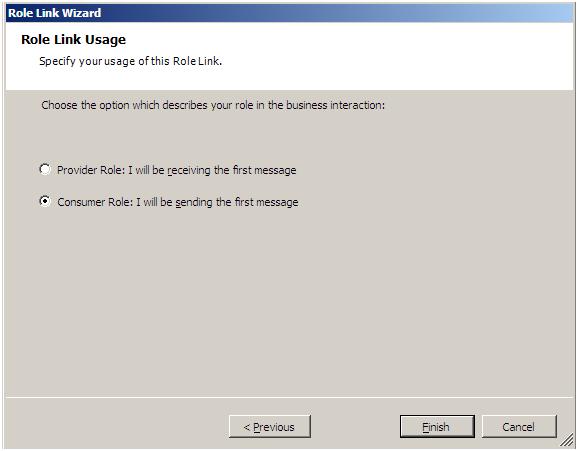Click the resize grip in the dialog corner
This screenshot has width=578, height=451.
[x=567, y=440]
